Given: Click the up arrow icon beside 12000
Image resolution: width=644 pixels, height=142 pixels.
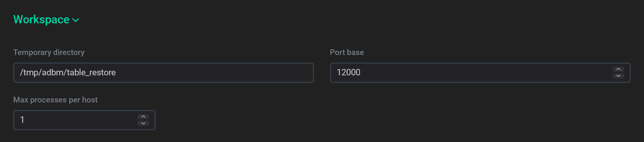Looking at the screenshot, I should pos(618,70).
